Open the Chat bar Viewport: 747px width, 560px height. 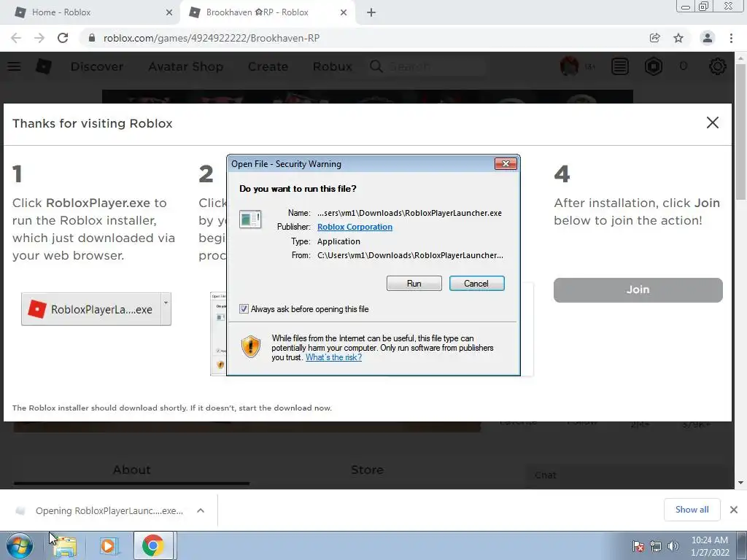pos(629,475)
